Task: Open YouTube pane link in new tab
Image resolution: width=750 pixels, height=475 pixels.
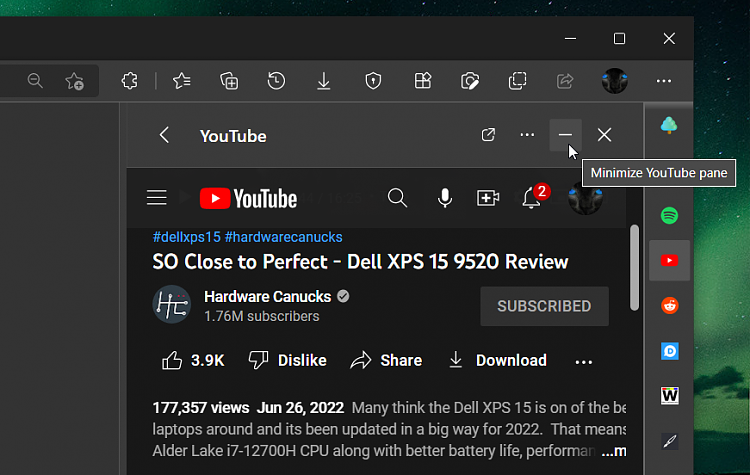Action: click(x=488, y=135)
